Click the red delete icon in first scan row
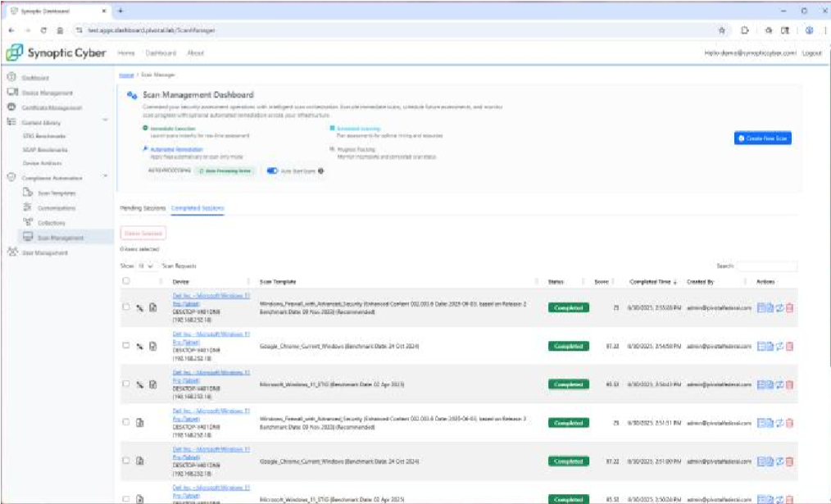This screenshot has height=504, width=831. point(790,308)
